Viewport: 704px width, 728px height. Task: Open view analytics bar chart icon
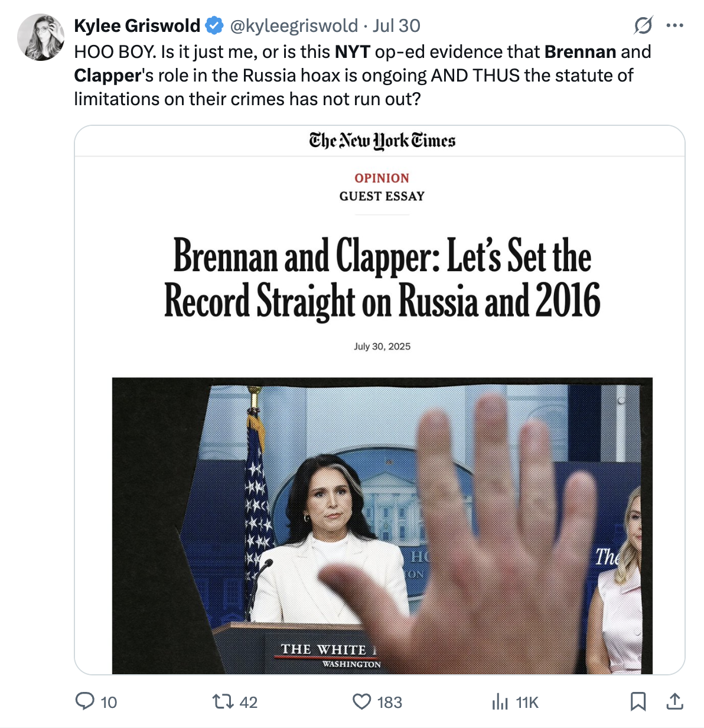click(500, 701)
